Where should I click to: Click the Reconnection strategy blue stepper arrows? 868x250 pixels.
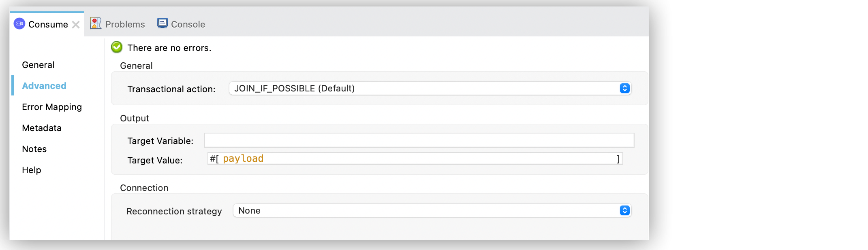624,210
